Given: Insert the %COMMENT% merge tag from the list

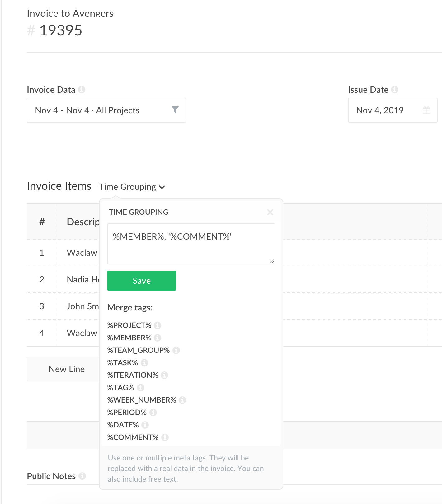Looking at the screenshot, I should tap(133, 437).
